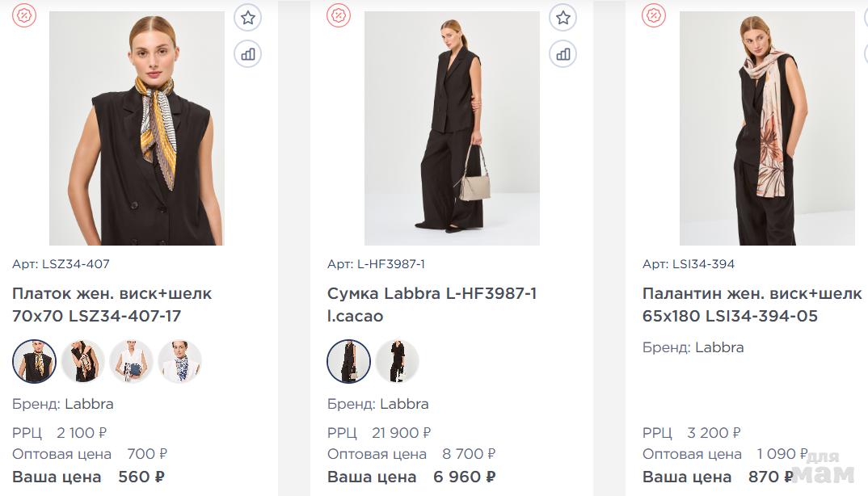Add the LSZ34-407 scarf to favorites
868x496 pixels.
pyautogui.click(x=248, y=18)
